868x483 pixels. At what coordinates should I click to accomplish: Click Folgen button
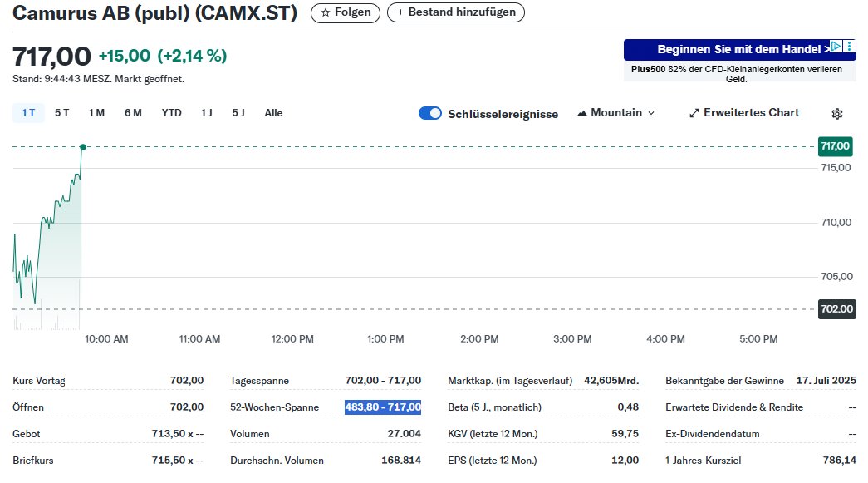(346, 12)
